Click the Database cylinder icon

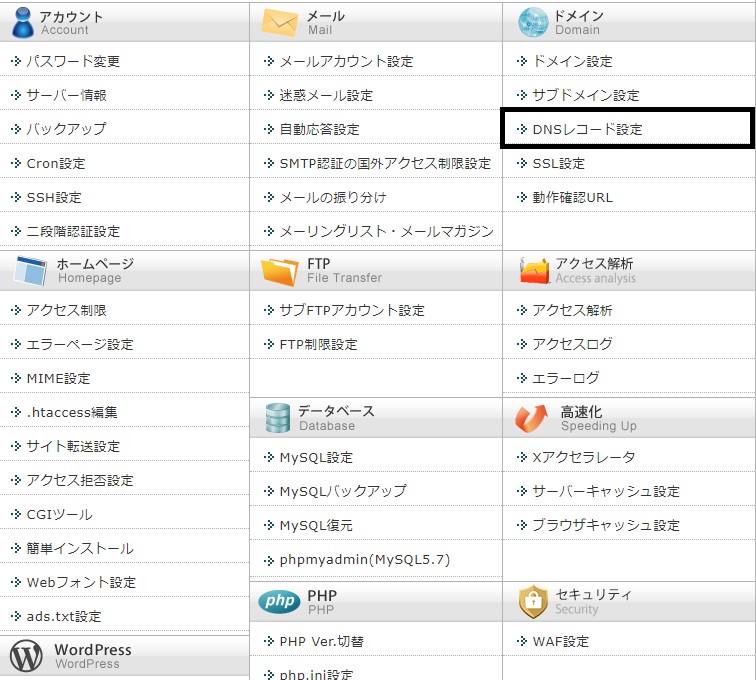[278, 418]
